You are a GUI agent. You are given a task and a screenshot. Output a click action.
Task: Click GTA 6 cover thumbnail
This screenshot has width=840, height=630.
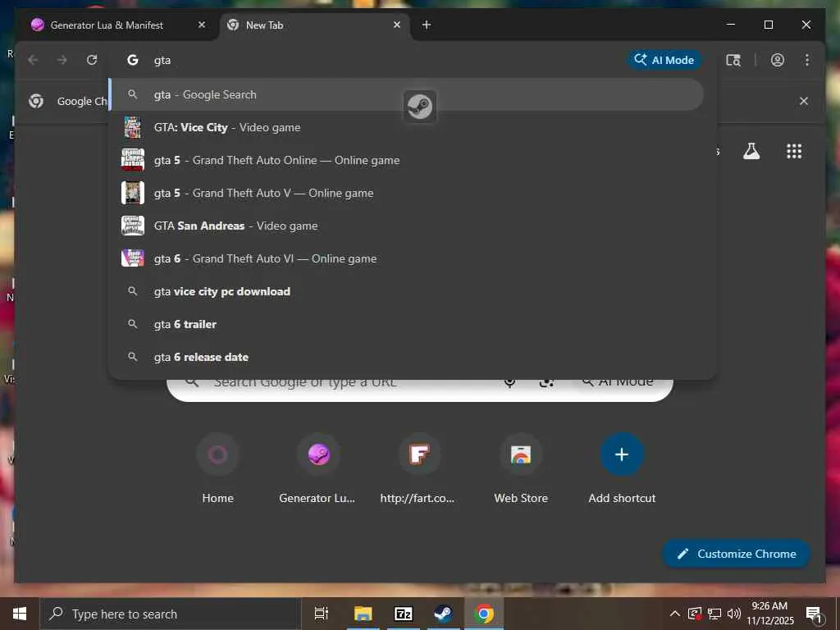(132, 258)
